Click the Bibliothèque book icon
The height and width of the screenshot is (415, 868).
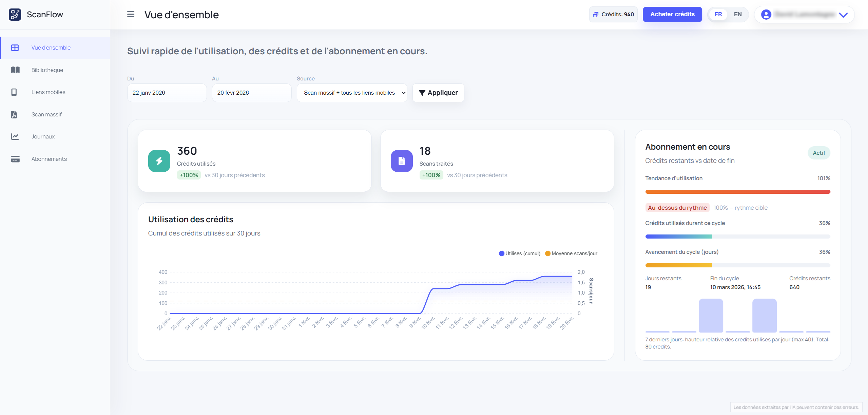[15, 70]
